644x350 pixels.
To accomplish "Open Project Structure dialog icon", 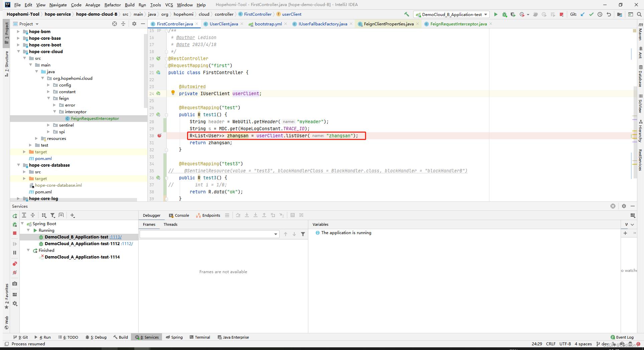I will pyautogui.click(x=620, y=14).
